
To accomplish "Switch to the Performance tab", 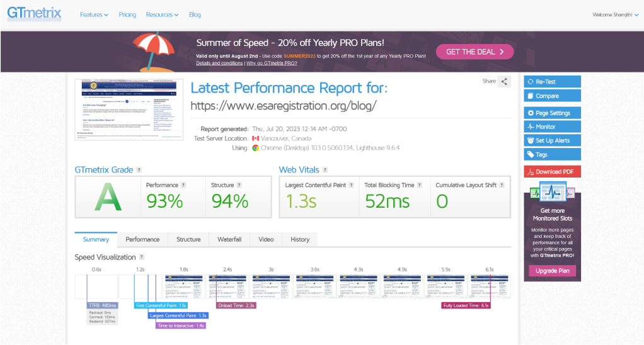I will coord(142,240).
